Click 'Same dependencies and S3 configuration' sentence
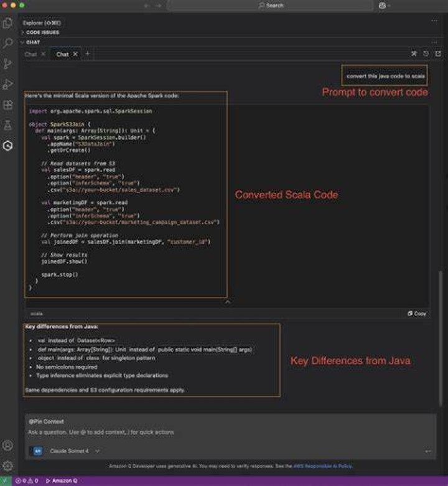 pyautogui.click(x=105, y=390)
